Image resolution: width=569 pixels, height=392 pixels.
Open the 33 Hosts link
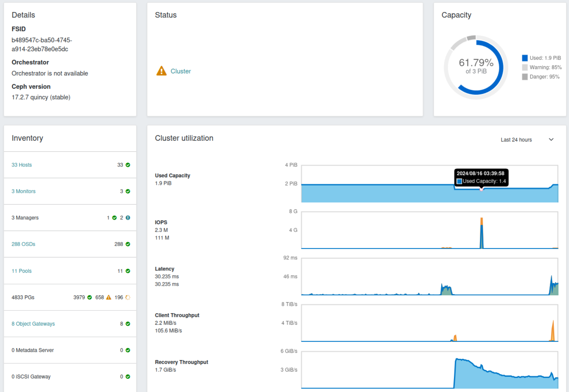click(22, 165)
